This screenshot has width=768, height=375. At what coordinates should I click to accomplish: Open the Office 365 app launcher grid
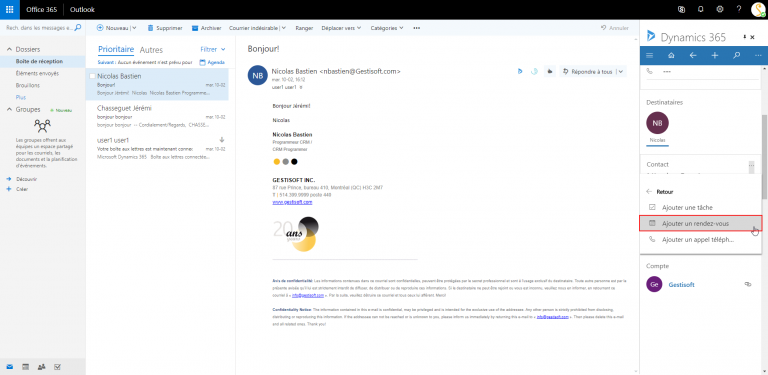(10, 10)
